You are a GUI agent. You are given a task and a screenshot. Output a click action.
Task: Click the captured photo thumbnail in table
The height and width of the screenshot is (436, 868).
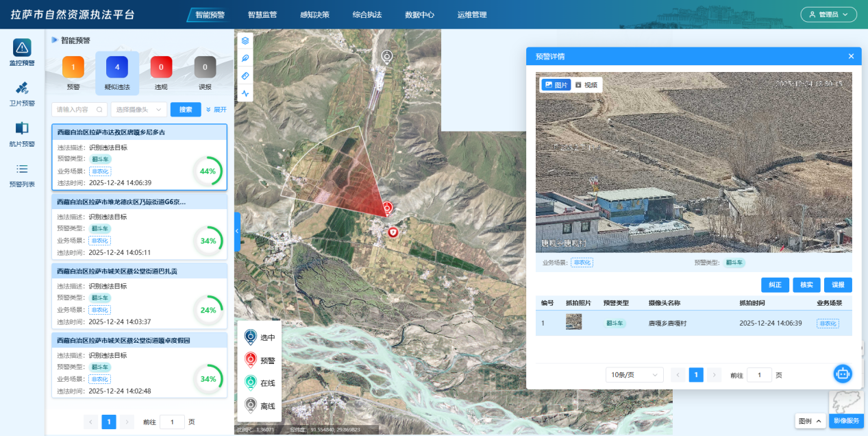tap(573, 323)
